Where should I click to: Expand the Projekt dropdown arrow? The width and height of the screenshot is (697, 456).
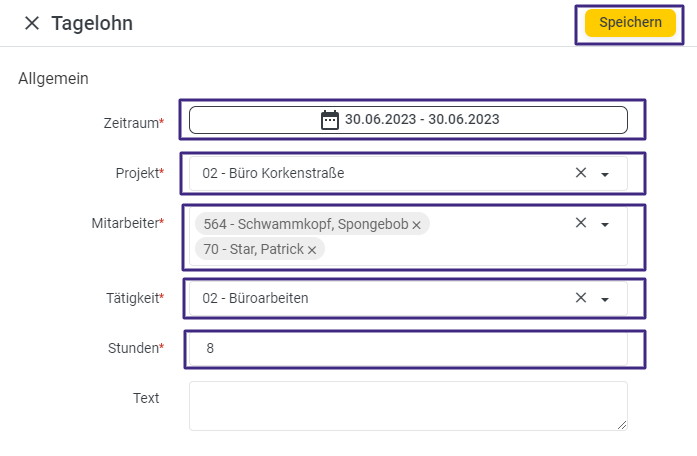coord(605,174)
